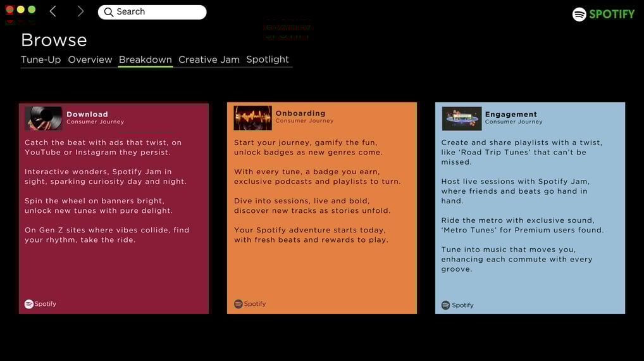Click 'Create and share playlists' paragraph

tap(522, 152)
